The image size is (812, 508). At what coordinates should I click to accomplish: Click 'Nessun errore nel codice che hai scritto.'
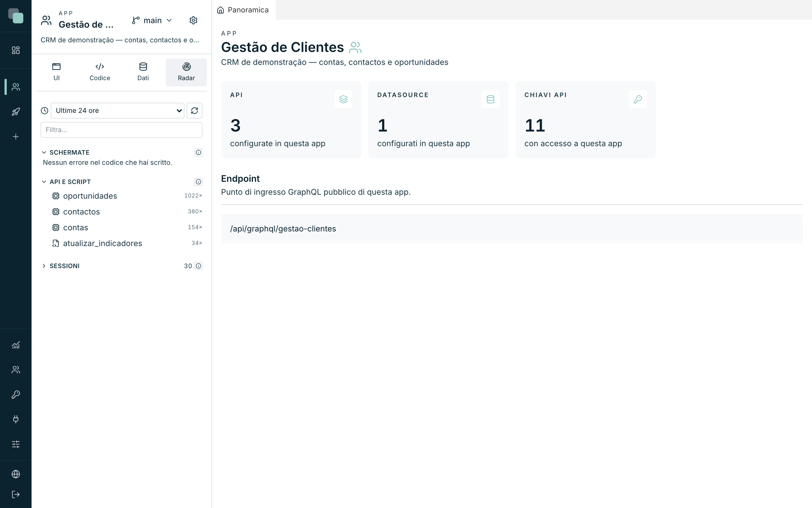[107, 163]
